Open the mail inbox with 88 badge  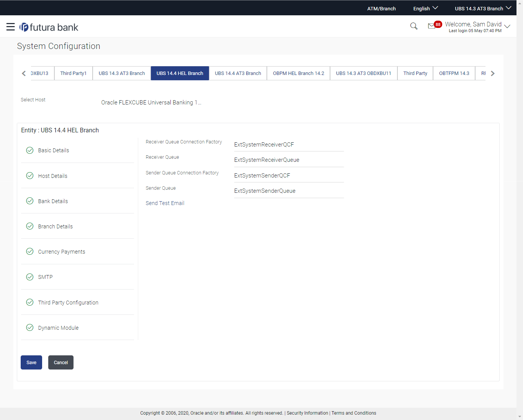pos(435,25)
